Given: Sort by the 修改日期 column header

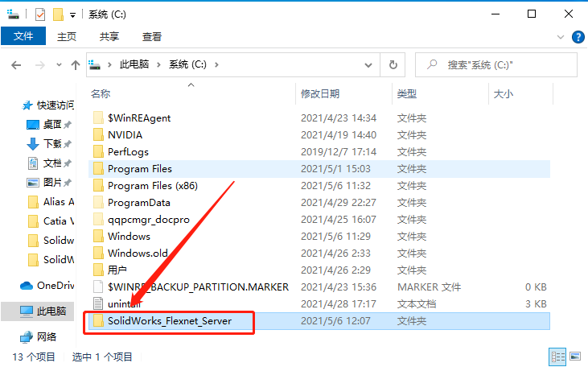Looking at the screenshot, I should [x=320, y=93].
